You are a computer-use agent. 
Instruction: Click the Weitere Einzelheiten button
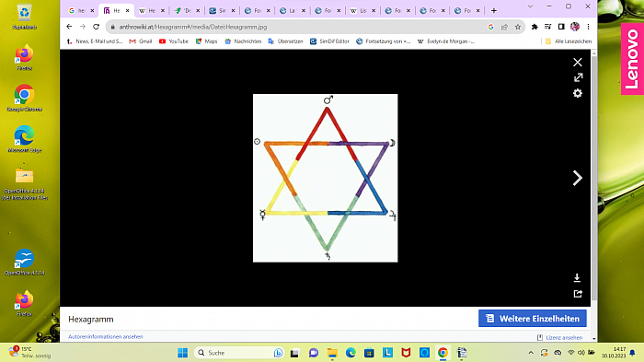coord(533,319)
